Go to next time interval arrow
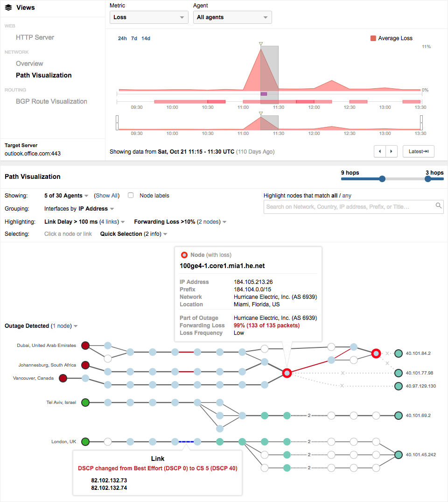 (x=392, y=151)
